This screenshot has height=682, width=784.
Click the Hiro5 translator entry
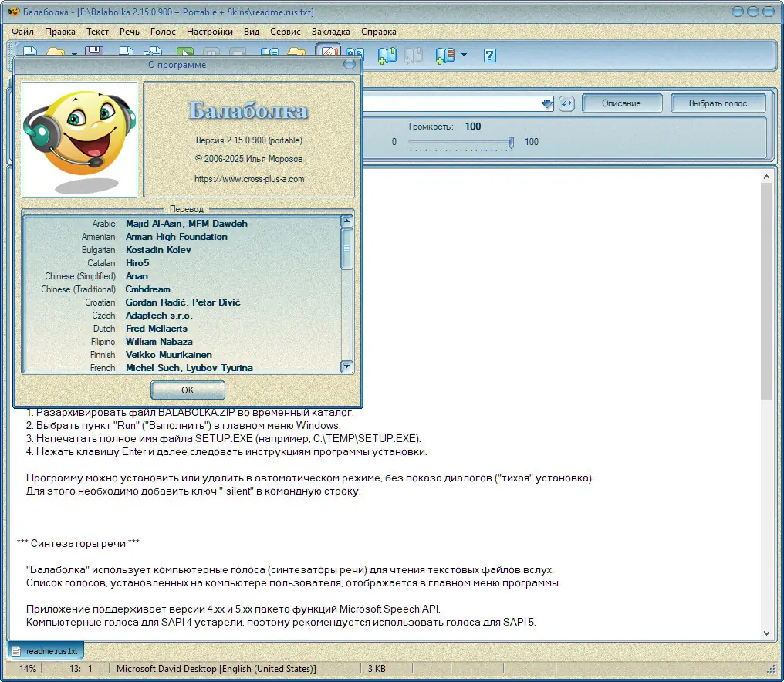[x=137, y=263]
